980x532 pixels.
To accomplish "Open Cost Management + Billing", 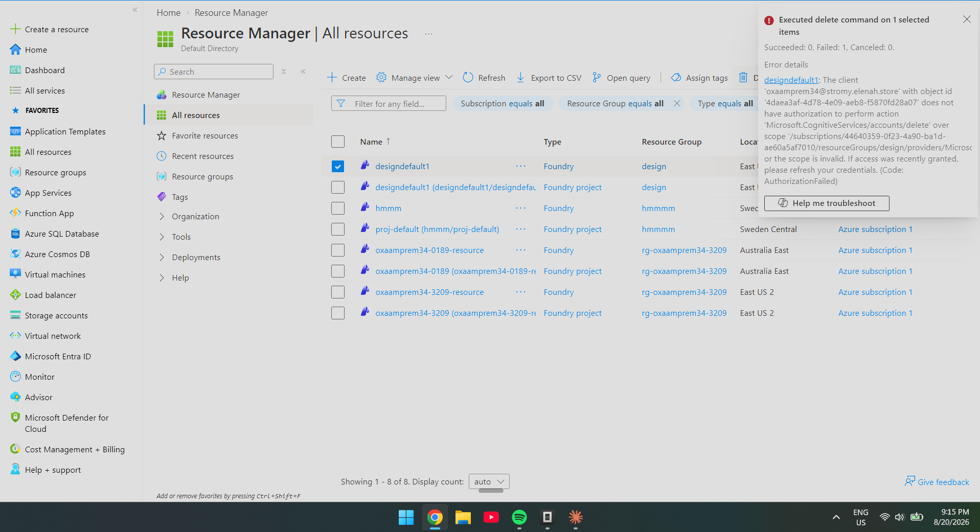I will coord(75,449).
